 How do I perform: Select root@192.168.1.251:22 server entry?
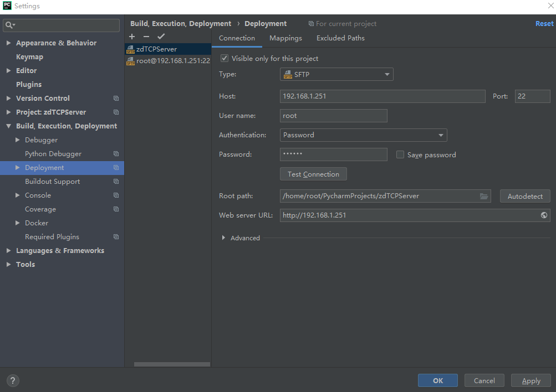tap(172, 61)
